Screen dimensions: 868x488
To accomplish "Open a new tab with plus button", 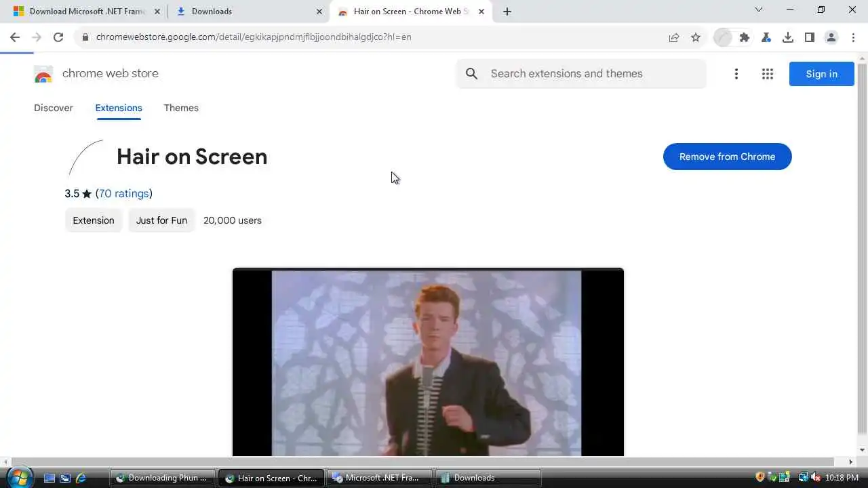I will (507, 12).
